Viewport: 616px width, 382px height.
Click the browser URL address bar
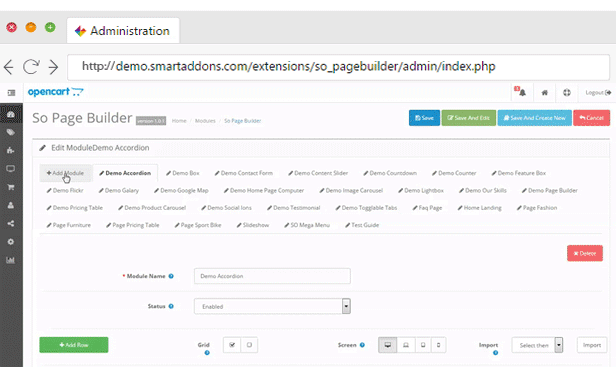click(x=339, y=67)
